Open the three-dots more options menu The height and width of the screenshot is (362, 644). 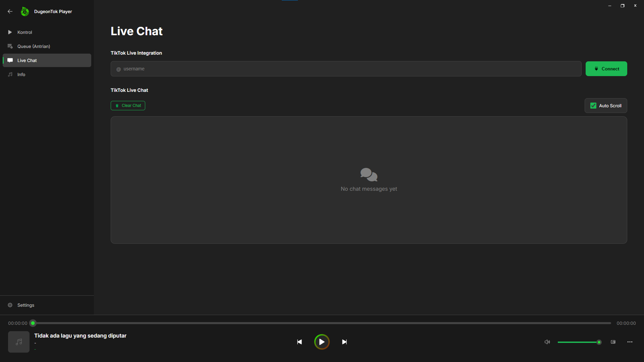click(630, 342)
